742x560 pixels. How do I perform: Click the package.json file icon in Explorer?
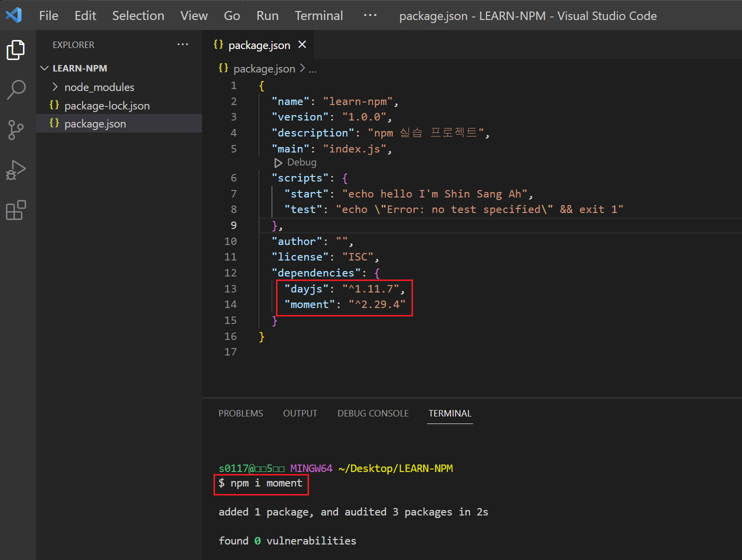point(54,123)
